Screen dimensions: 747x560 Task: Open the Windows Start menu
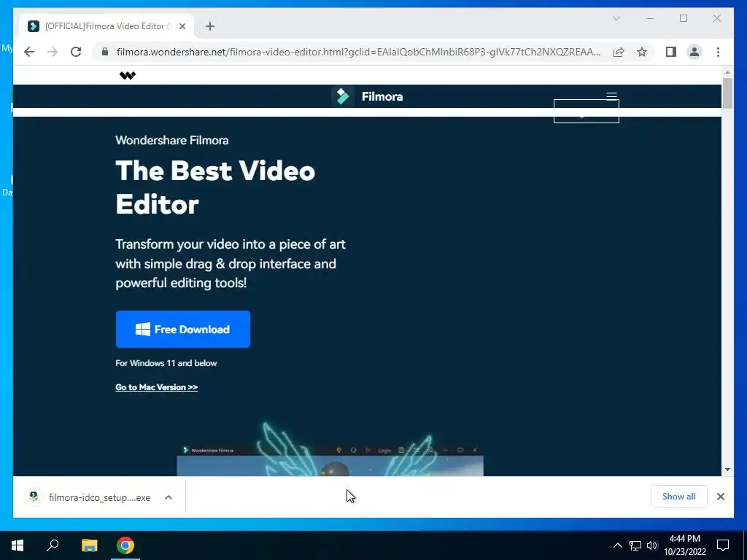18,545
